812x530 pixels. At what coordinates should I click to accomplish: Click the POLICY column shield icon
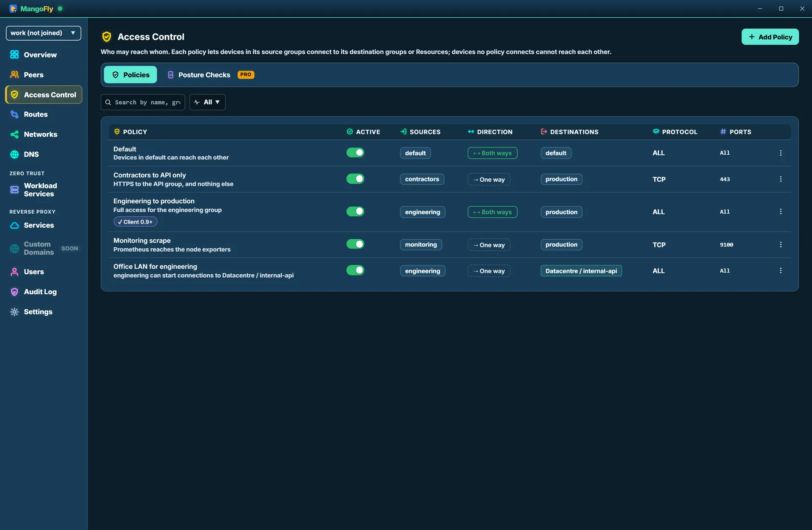pos(117,131)
